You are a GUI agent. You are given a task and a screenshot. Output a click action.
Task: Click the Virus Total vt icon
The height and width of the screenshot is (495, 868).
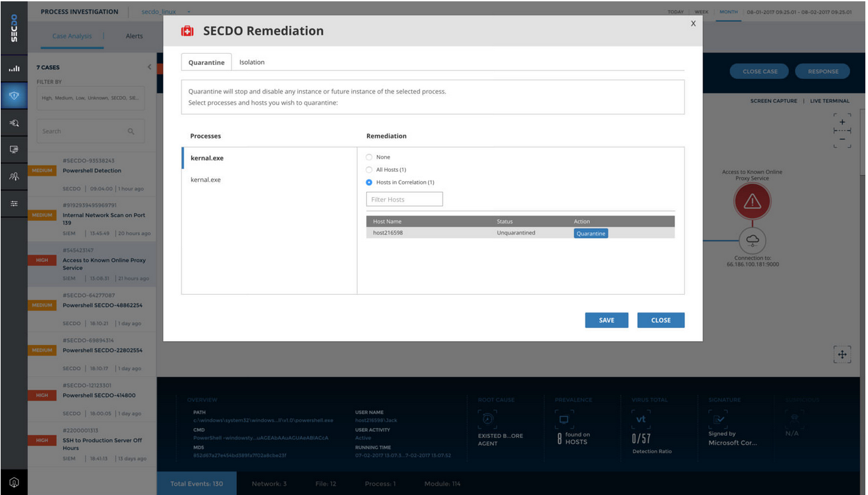[x=641, y=419]
